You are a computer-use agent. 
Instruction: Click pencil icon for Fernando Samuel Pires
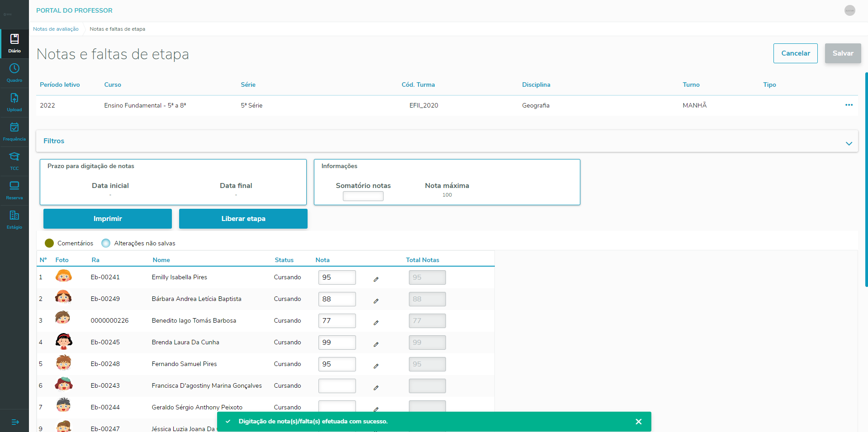[x=376, y=366]
